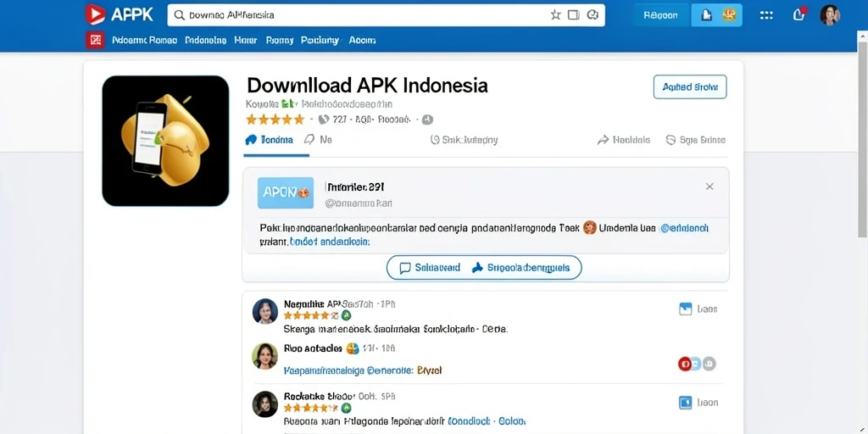Viewport: 868px width, 434px height.
Task: Open the APPK logo home link
Action: pos(119,15)
